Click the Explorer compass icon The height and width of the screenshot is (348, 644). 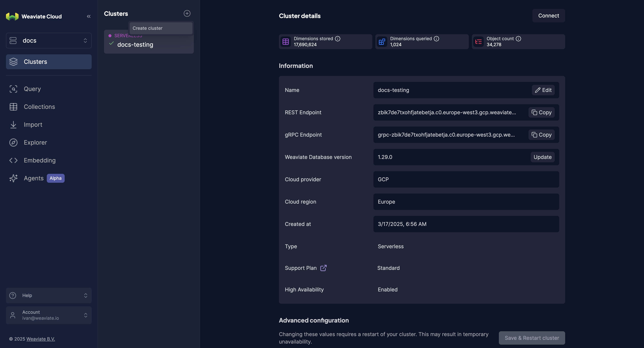(x=13, y=143)
